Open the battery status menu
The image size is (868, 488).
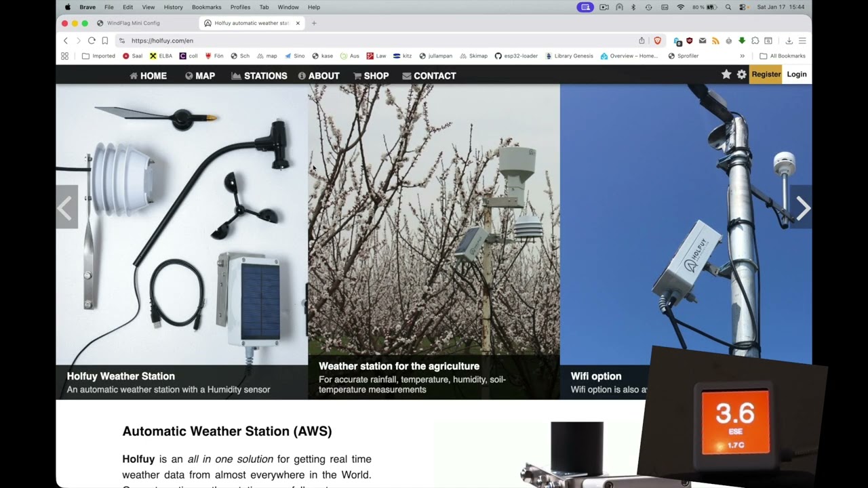[x=705, y=7]
